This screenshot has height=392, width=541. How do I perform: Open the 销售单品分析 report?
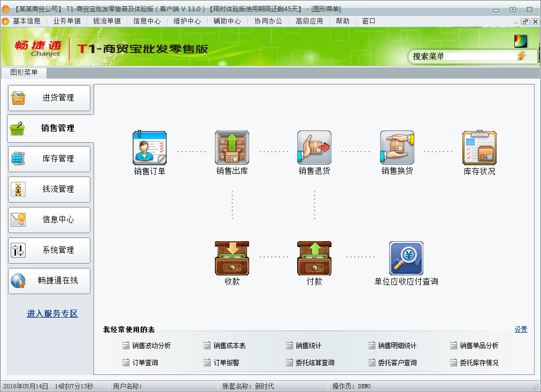479,345
